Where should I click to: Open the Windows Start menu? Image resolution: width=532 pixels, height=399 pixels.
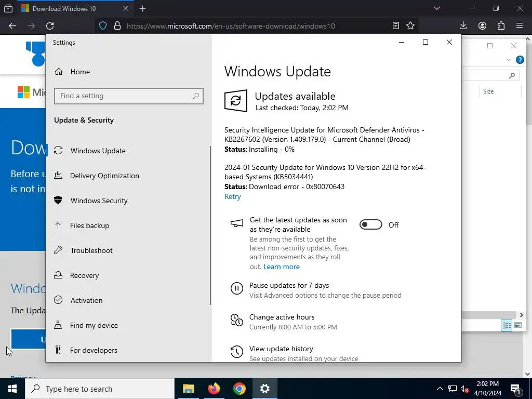12,389
